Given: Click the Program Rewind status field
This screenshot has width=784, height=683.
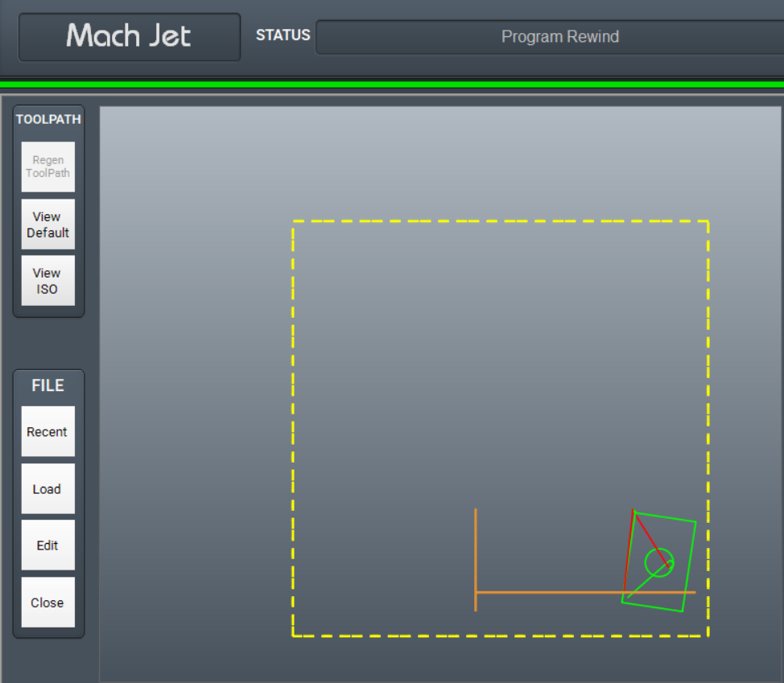Looking at the screenshot, I should coord(550,37).
